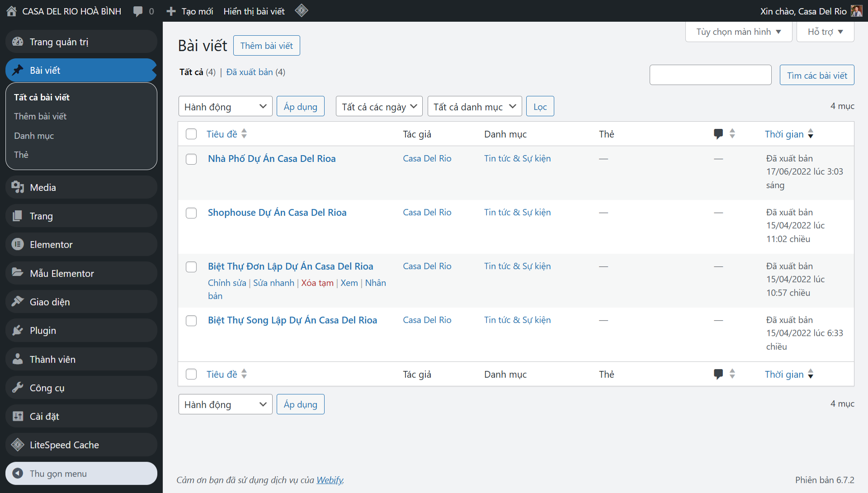
Task: Click Tin tức & Sự kiện in Shophouse row
Action: click(517, 212)
